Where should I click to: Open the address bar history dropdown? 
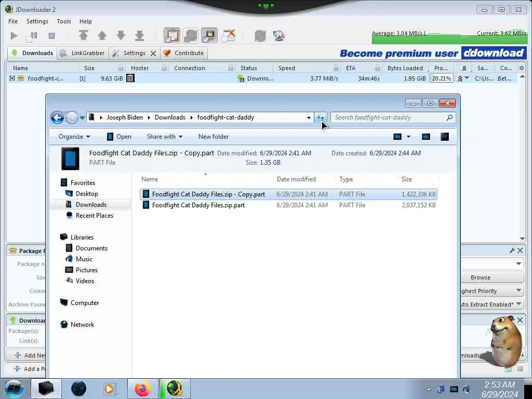[309, 118]
